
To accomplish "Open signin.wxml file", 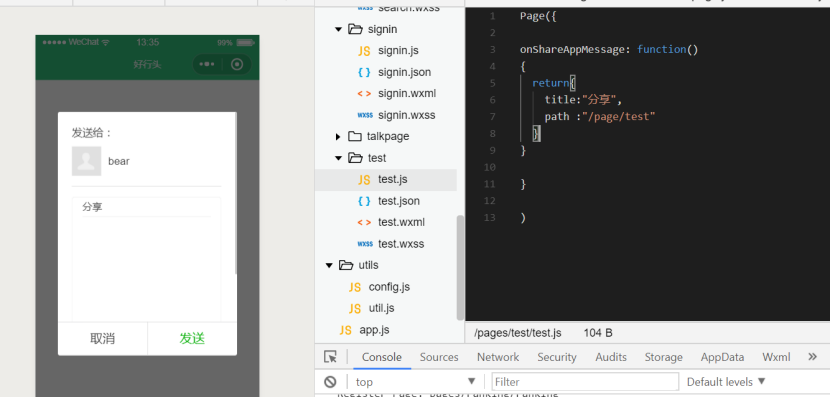I will click(x=407, y=94).
